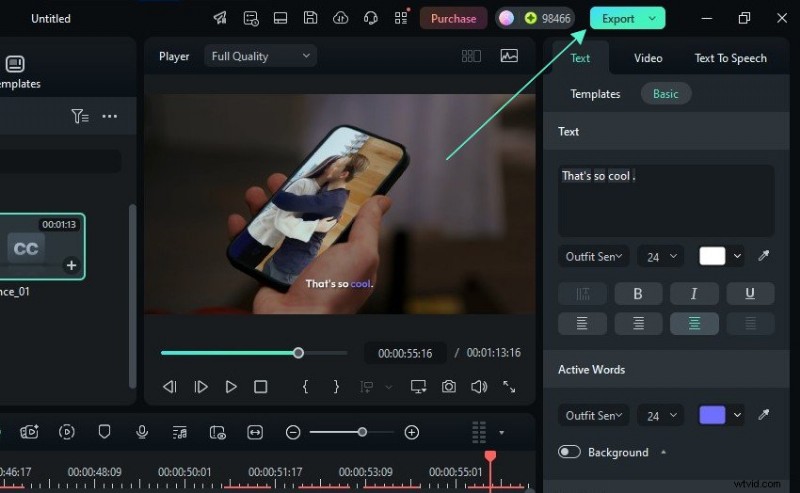This screenshot has height=493, width=800.
Task: Zoom out timeline with the minus circle
Action: pos(293,432)
